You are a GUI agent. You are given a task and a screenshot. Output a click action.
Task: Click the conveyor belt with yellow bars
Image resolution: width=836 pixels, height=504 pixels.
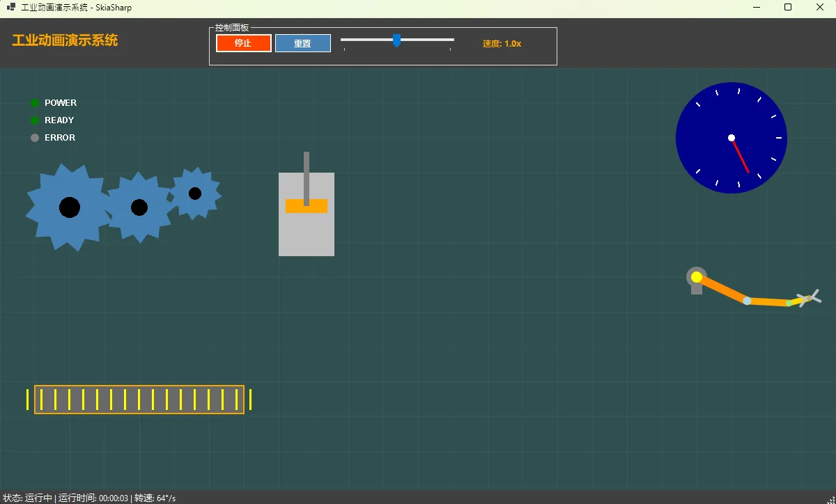pos(139,400)
